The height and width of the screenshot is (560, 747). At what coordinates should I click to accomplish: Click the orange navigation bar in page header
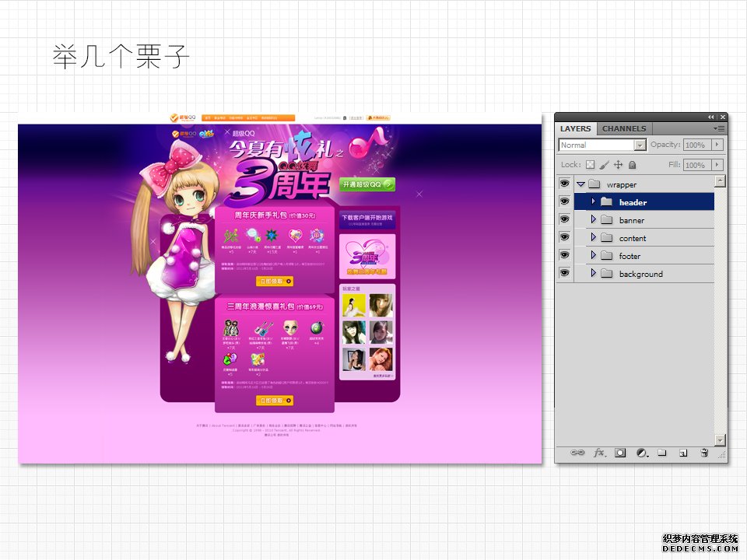click(x=248, y=117)
